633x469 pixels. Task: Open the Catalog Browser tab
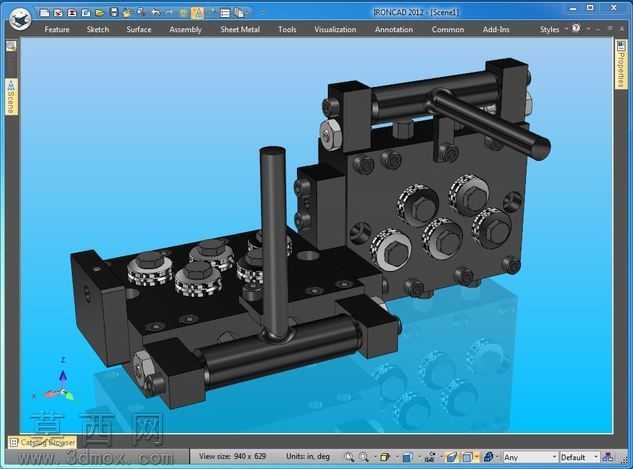pos(42,443)
